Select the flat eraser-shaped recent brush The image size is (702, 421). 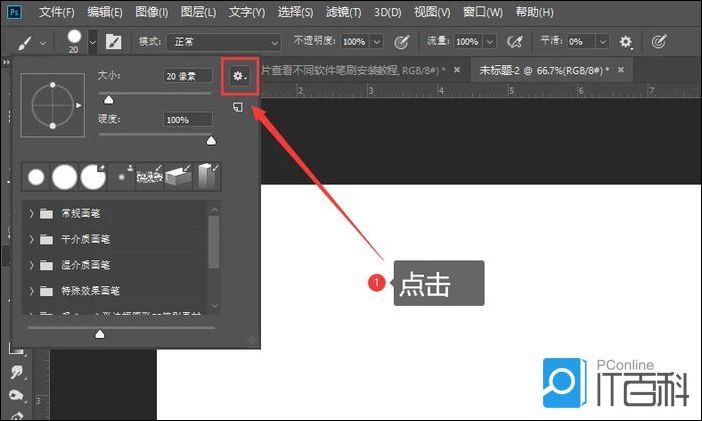click(x=178, y=177)
